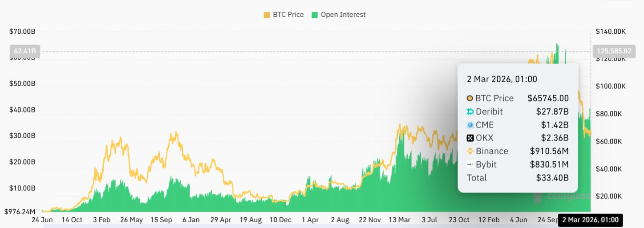The width and height of the screenshot is (644, 228).
Task: Click the 62.41B crosshair label on left axis
Action: tap(24, 51)
